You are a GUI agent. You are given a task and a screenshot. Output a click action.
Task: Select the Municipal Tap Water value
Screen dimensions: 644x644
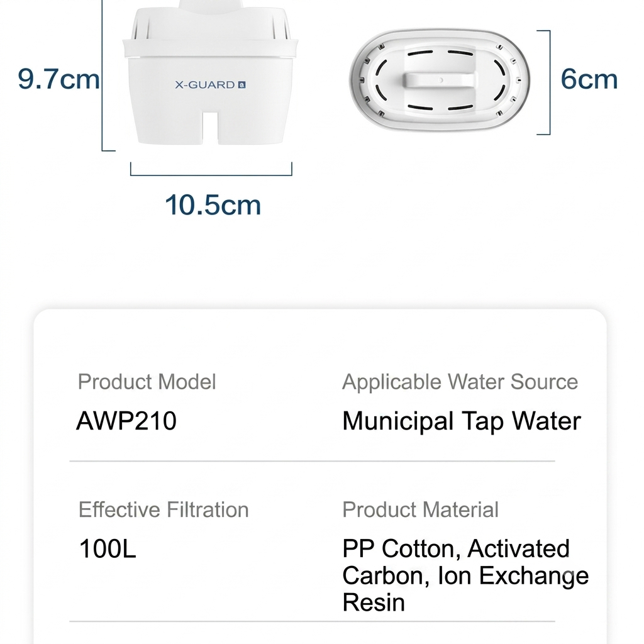[462, 422]
